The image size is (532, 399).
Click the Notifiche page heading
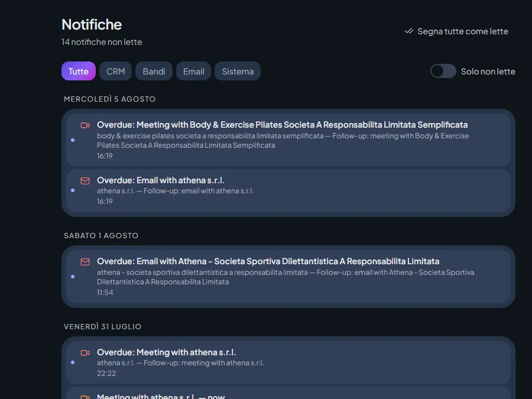coord(92,24)
